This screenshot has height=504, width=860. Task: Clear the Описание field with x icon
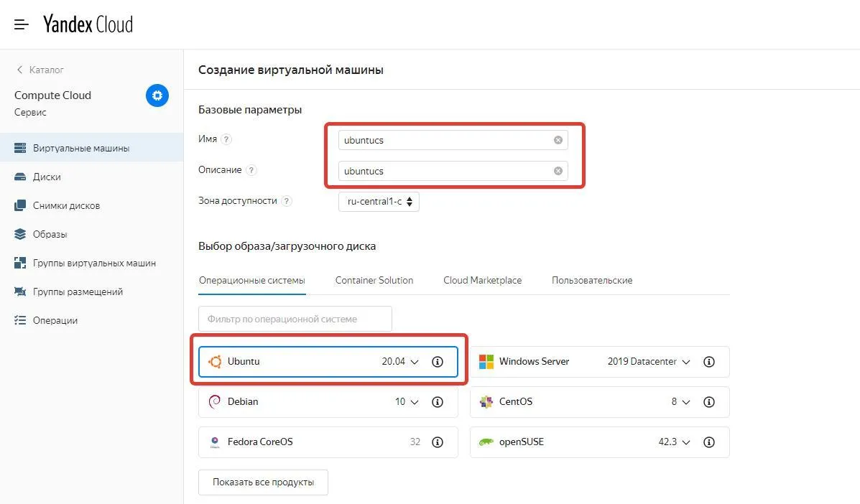pyautogui.click(x=558, y=171)
